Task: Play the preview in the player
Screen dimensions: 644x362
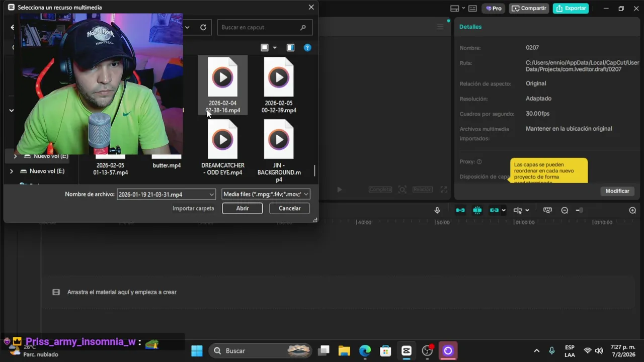Action: pyautogui.click(x=339, y=190)
